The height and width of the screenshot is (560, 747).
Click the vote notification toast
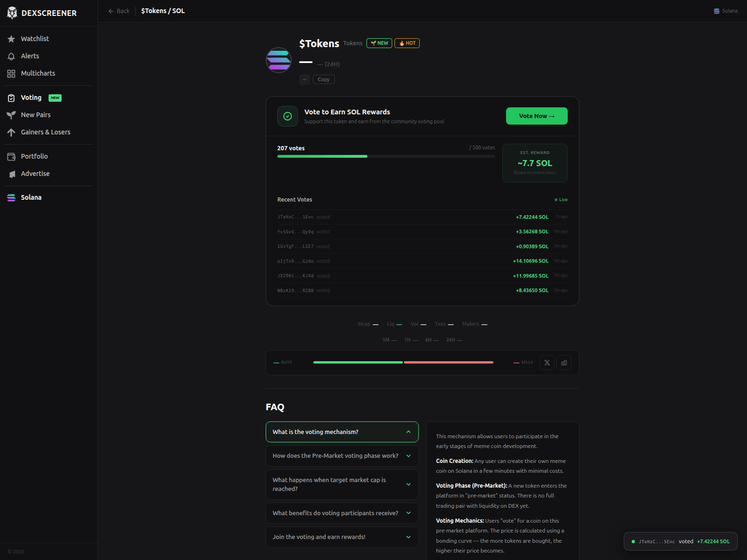(x=681, y=541)
